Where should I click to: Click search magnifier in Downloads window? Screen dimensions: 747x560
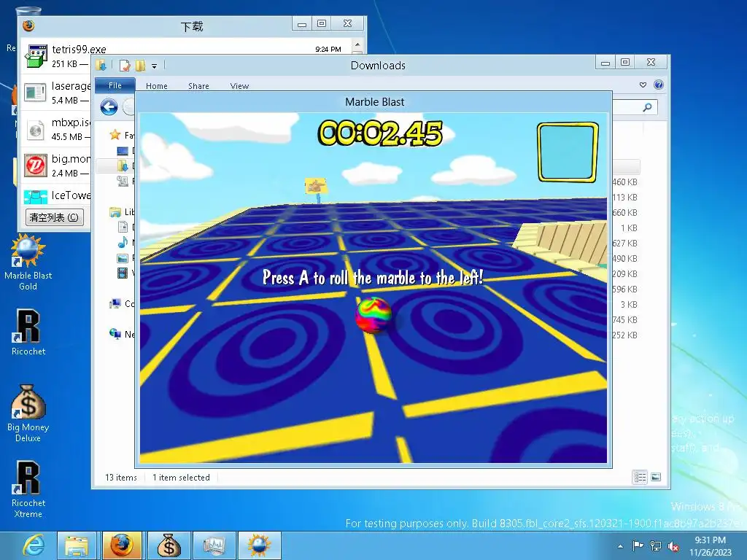647,107
